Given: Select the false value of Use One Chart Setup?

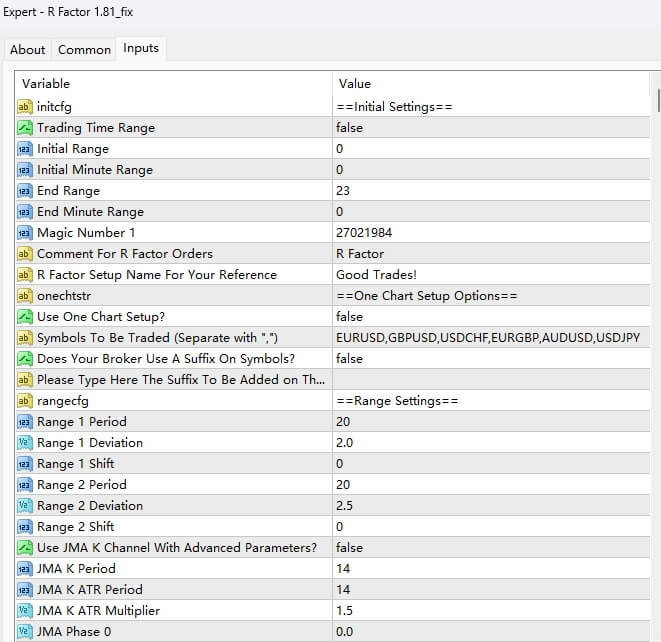Looking at the screenshot, I should click(x=349, y=317).
